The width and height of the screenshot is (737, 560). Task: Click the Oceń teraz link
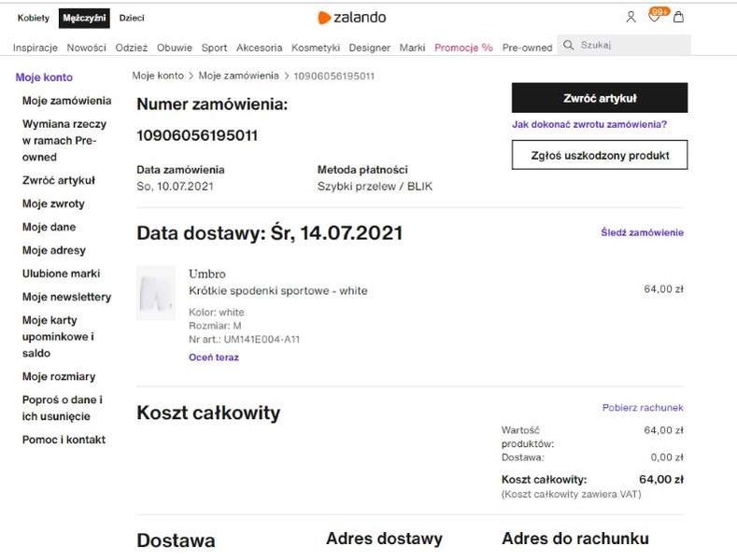click(214, 357)
